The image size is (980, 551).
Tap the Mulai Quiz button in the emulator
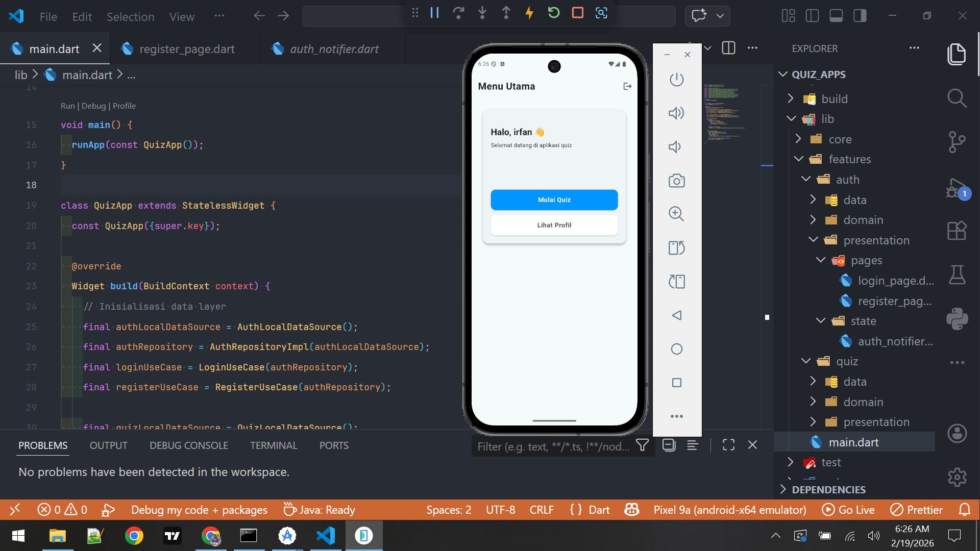[554, 199]
